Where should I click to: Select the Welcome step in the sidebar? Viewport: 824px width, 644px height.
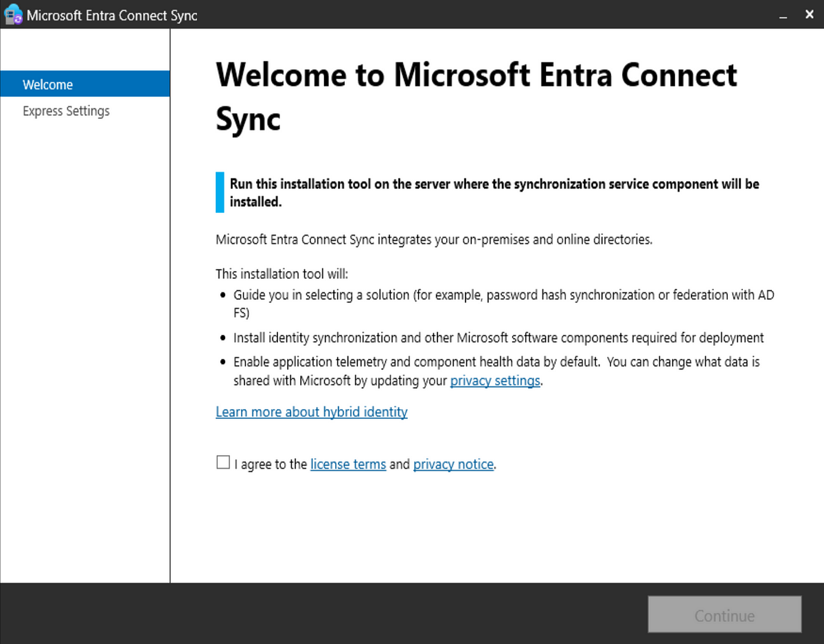coord(48,84)
